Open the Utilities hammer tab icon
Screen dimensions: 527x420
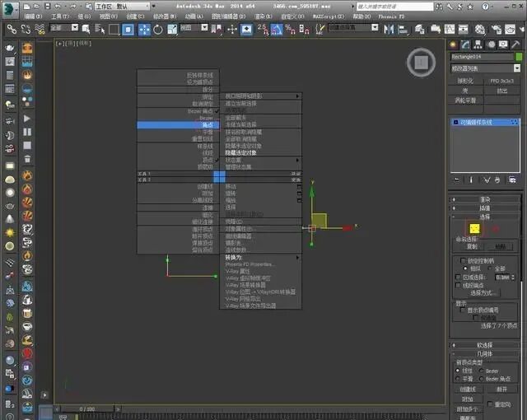tap(515, 44)
